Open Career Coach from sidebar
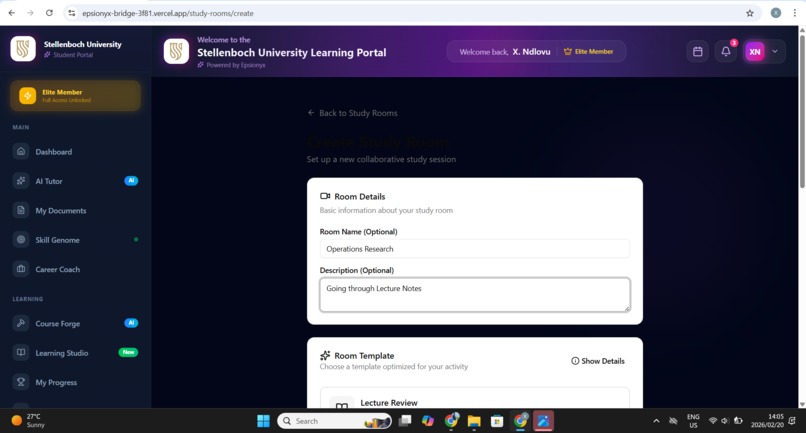This screenshot has width=806, height=433. pyautogui.click(x=75, y=269)
